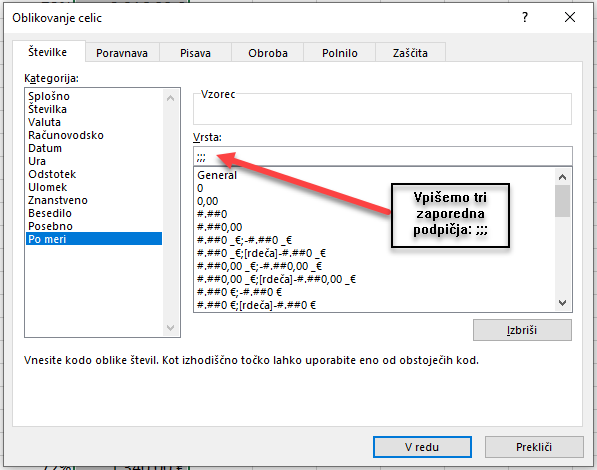Click the format list scrollbar thumb
597x470 pixels.
562,201
